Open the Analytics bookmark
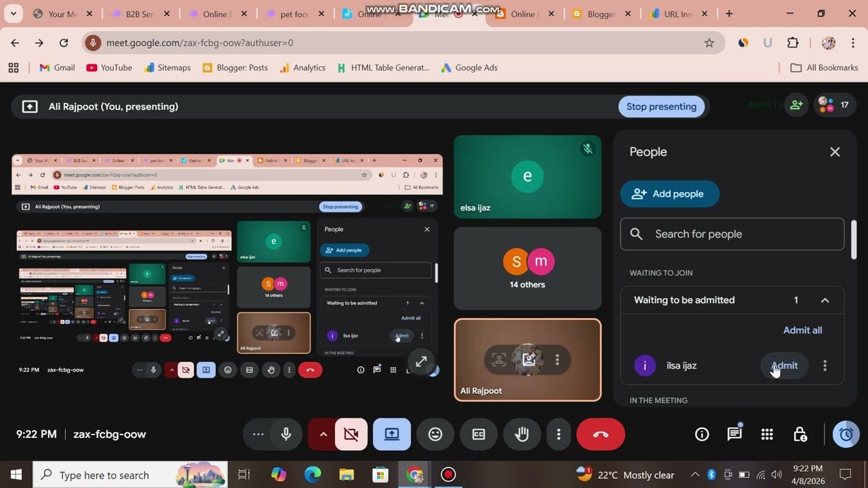Viewport: 868px width, 488px height. pyautogui.click(x=302, y=68)
